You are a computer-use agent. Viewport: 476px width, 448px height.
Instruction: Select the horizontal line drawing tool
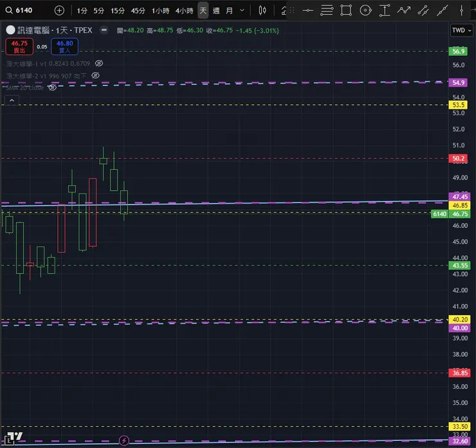308,11
